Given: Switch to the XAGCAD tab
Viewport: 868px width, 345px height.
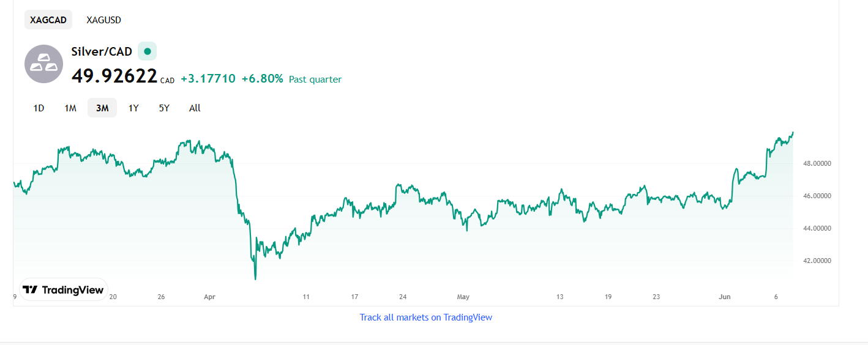Looking at the screenshot, I should [48, 20].
